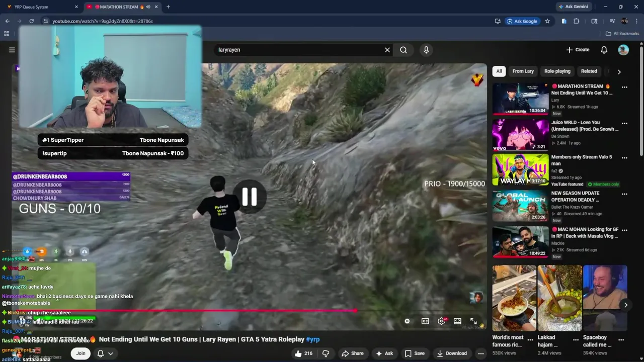The image size is (644, 362).
Task: Mute the MARATHON STREAM tab audio icon
Action: (148, 7)
